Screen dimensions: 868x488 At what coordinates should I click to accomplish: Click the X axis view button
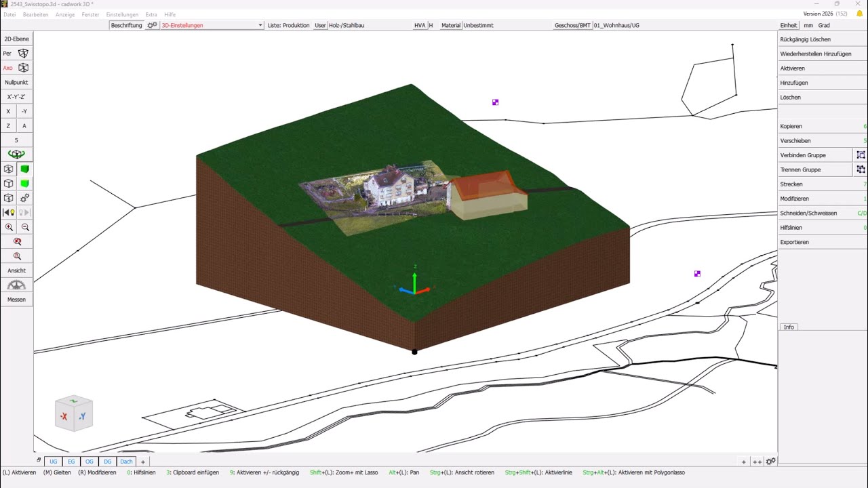pyautogui.click(x=8, y=111)
